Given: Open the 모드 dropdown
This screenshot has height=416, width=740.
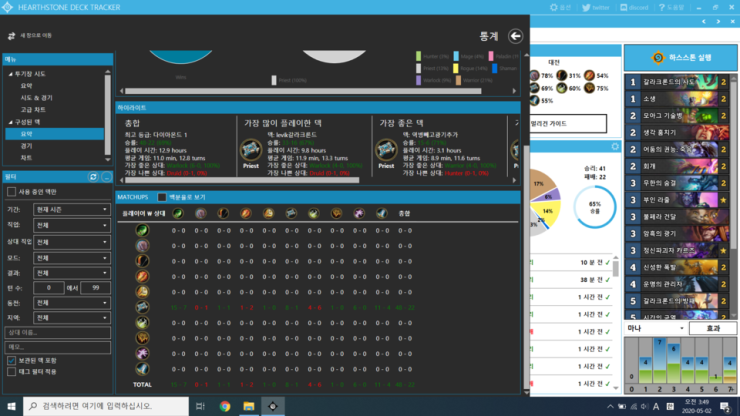Looking at the screenshot, I should coord(72,258).
